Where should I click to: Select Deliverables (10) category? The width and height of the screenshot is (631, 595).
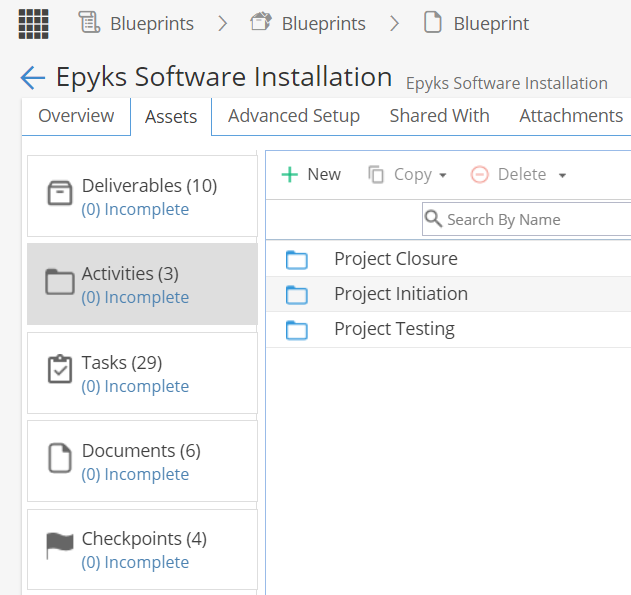pyautogui.click(x=142, y=196)
